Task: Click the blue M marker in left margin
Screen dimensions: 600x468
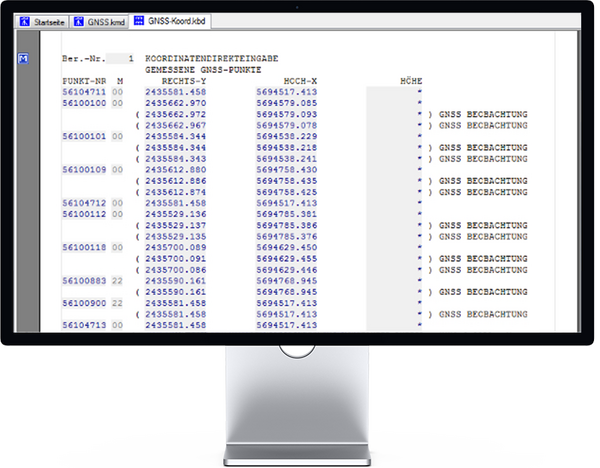Action: 23,59
